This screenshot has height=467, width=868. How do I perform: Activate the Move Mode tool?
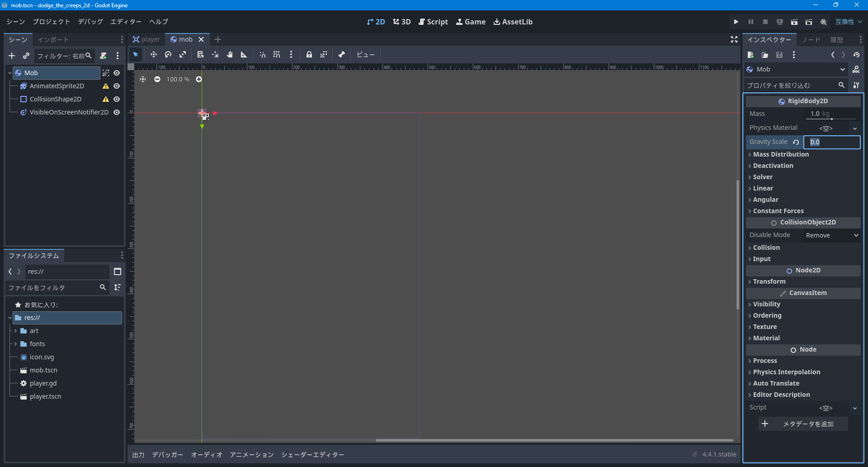[154, 55]
